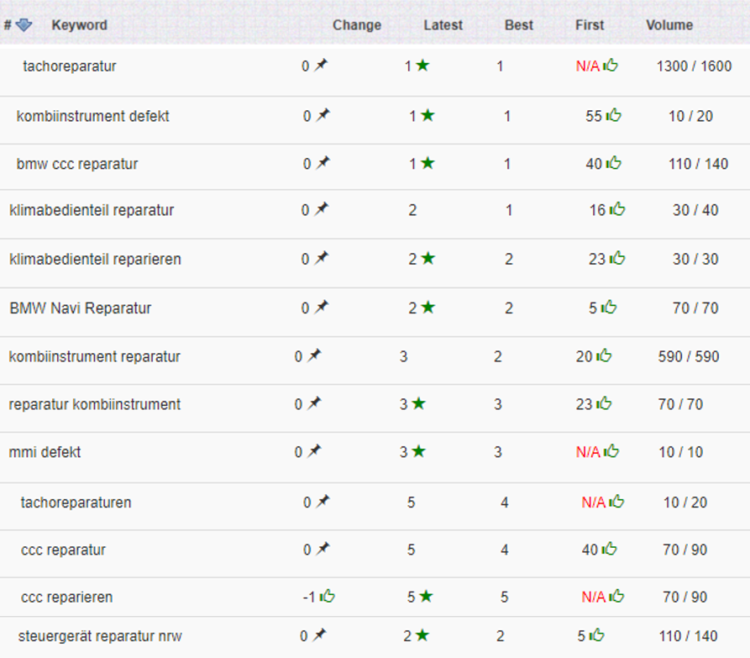Click star icon for klimabedienteil reparieren

coord(428,258)
